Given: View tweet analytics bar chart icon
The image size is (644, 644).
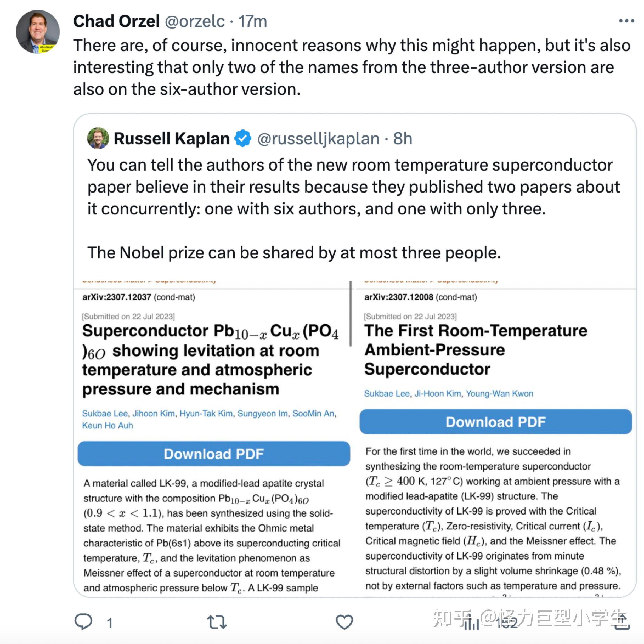Looking at the screenshot, I should click(472, 622).
